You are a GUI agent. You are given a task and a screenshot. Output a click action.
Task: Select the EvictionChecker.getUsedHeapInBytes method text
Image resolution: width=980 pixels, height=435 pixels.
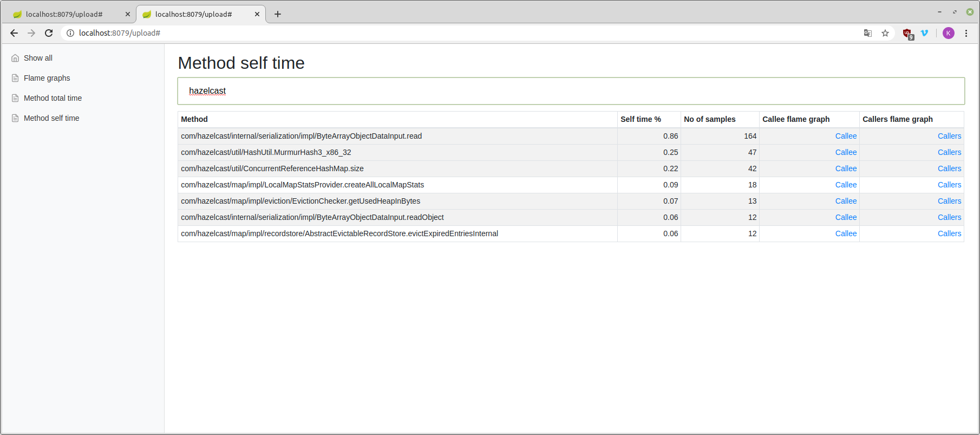pyautogui.click(x=300, y=201)
